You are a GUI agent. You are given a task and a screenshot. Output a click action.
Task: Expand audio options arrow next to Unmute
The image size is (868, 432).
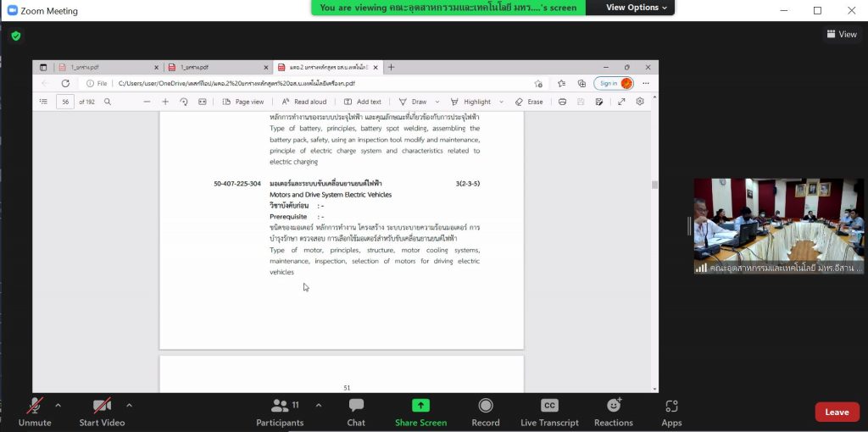pos(58,405)
